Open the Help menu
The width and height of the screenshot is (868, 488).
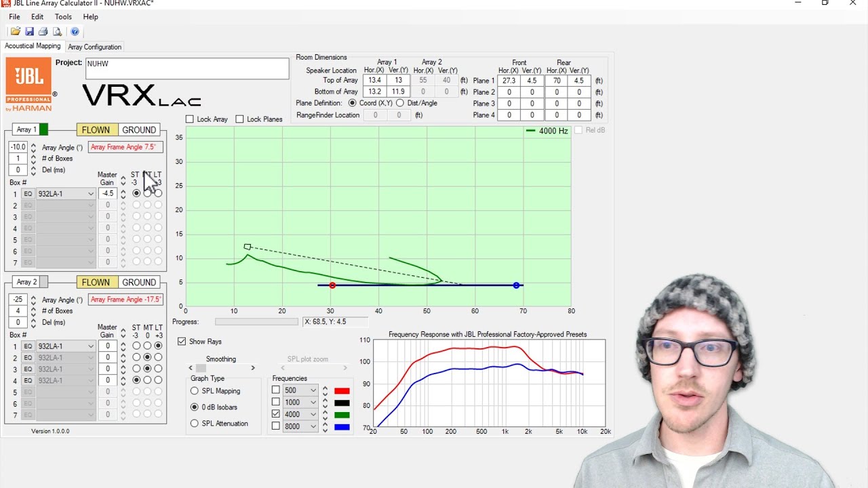(x=90, y=16)
